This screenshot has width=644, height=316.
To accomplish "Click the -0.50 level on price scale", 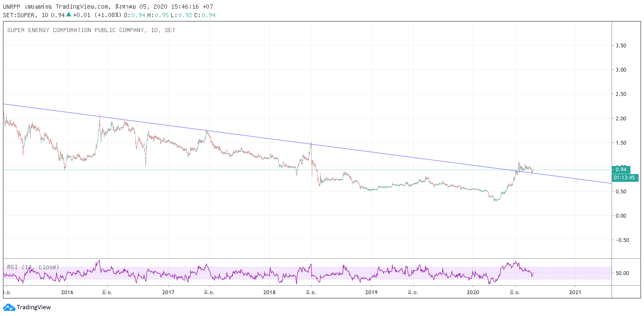I will pyautogui.click(x=622, y=240).
